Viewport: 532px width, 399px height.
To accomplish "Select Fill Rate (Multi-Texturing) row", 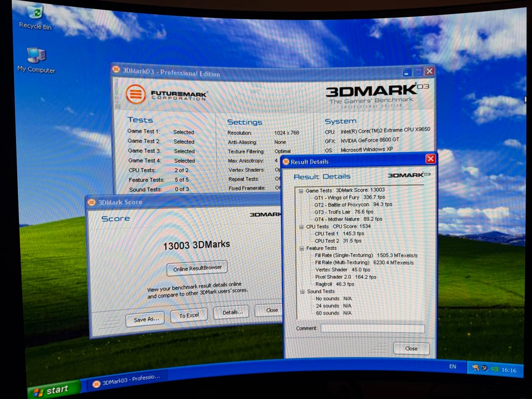I will click(365, 262).
